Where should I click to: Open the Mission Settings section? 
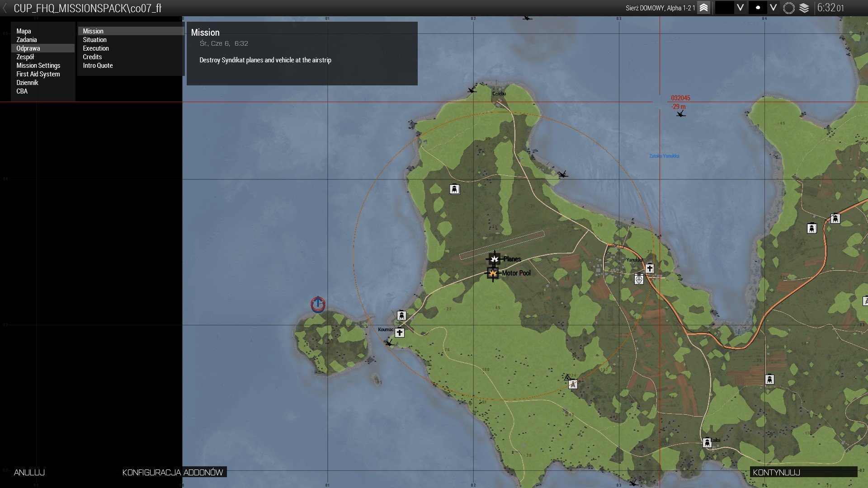pos(38,66)
